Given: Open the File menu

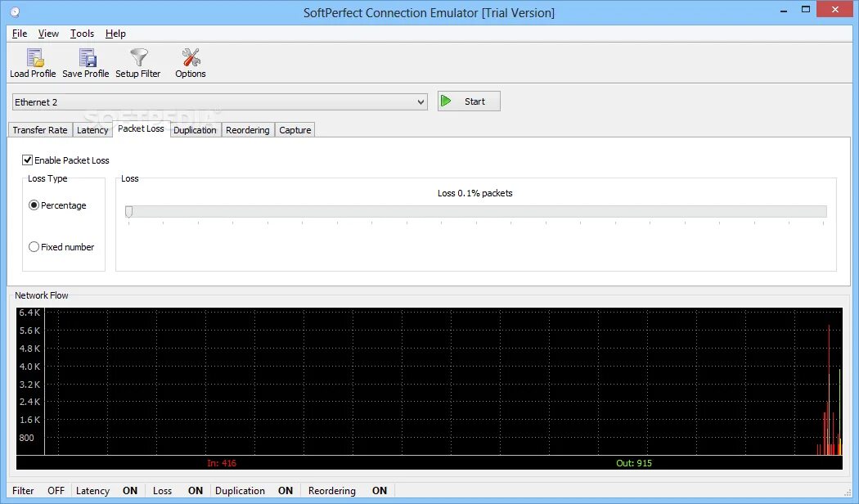Looking at the screenshot, I should pyautogui.click(x=20, y=34).
